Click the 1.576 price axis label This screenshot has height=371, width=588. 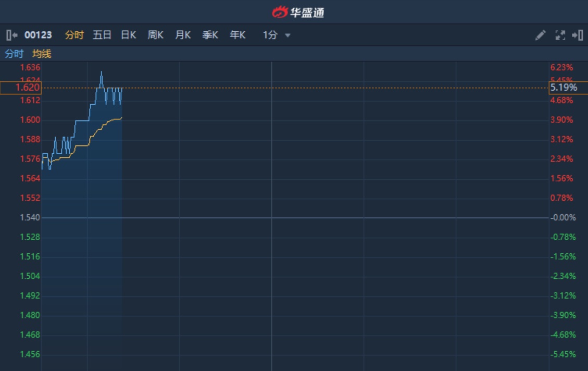30,159
